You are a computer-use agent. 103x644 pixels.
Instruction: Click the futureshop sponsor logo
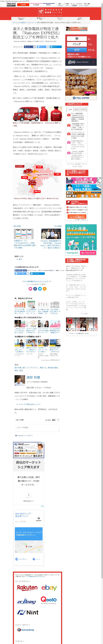click(26, 630)
